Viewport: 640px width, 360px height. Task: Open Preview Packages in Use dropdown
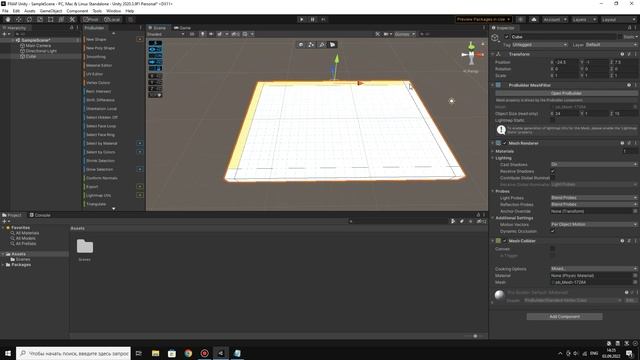point(484,19)
